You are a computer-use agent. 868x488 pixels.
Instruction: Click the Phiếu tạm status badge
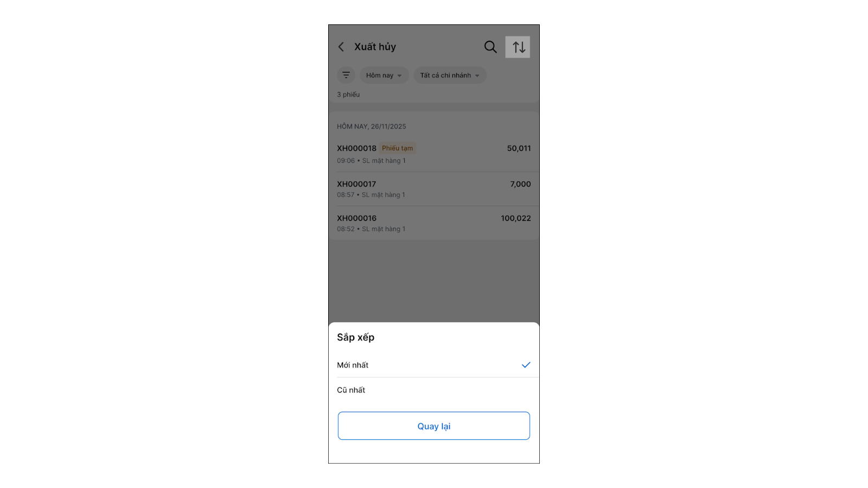click(397, 149)
